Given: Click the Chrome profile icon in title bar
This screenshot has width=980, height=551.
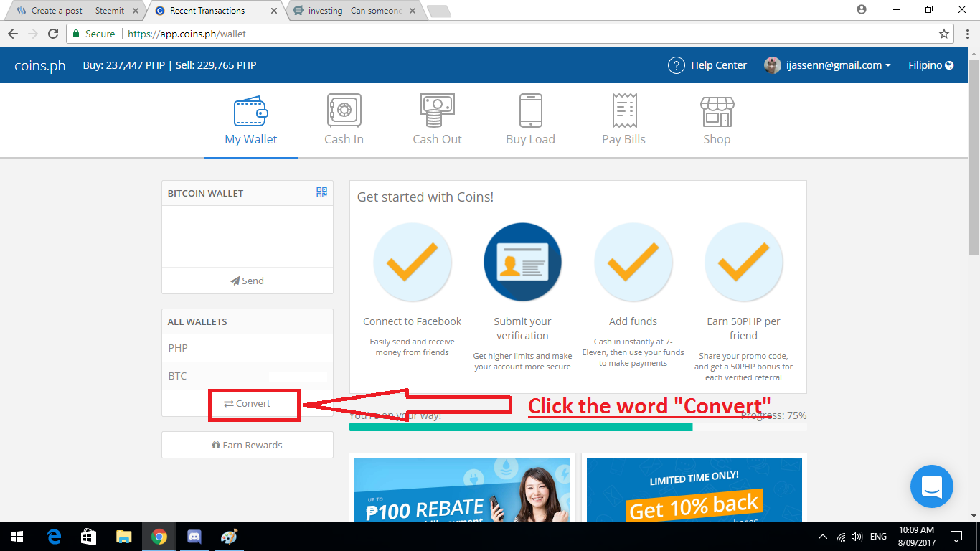Looking at the screenshot, I should coord(862,9).
